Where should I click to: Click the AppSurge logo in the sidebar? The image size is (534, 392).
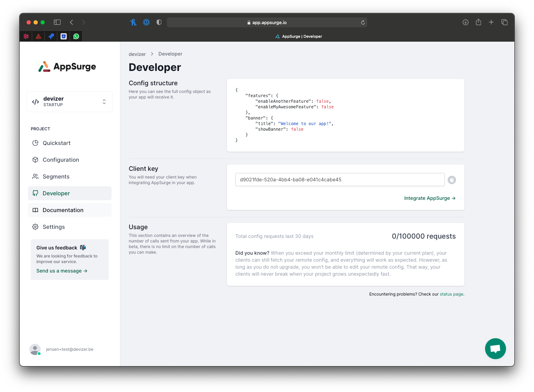point(67,66)
